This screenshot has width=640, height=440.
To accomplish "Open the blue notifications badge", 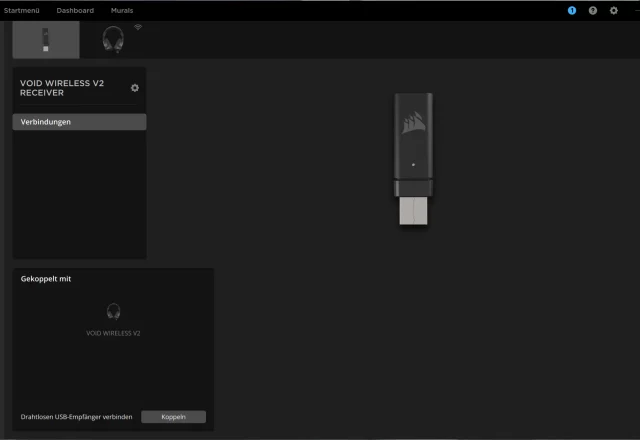I will (x=572, y=10).
